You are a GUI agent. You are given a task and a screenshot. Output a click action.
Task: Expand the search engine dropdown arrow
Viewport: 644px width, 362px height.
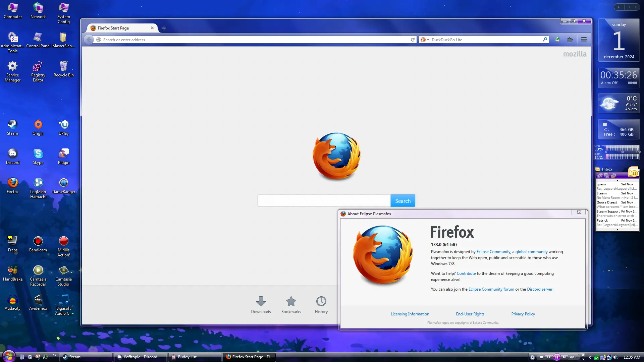[428, 40]
